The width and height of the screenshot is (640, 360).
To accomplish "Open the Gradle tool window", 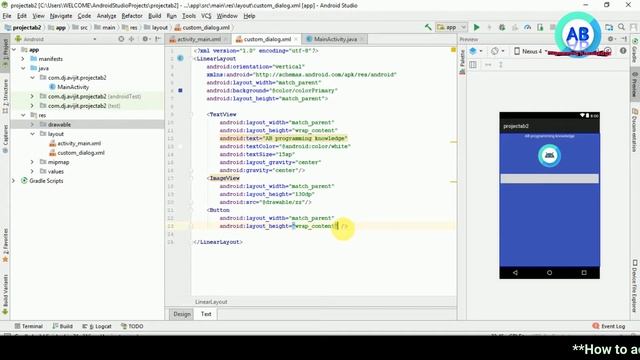I will pyautogui.click(x=635, y=51).
